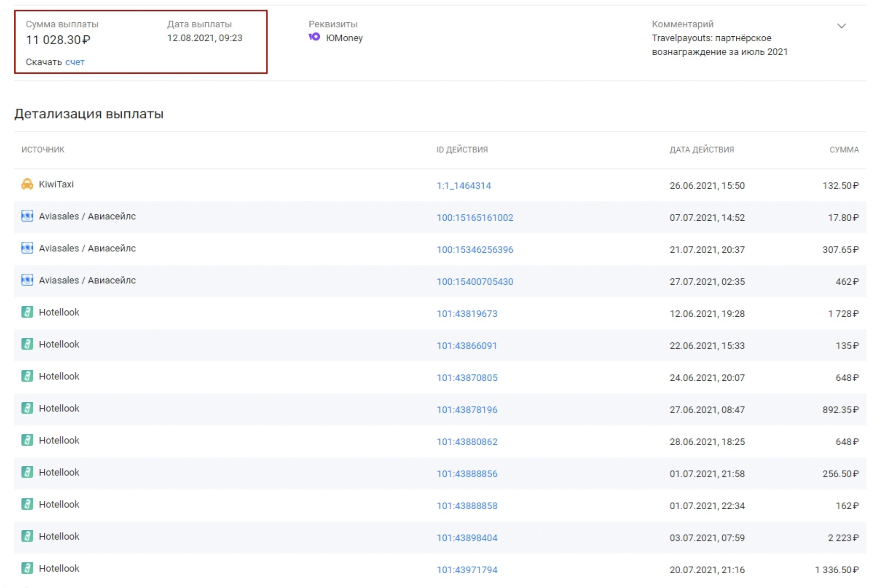Click Hotellook icon in the 2 223₽ row
885x588 pixels.
pos(27,536)
